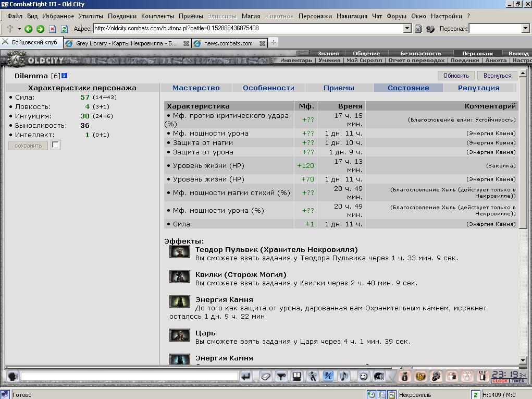532x399 pixels.
Task: Click the chat text input field
Action: coord(129,376)
